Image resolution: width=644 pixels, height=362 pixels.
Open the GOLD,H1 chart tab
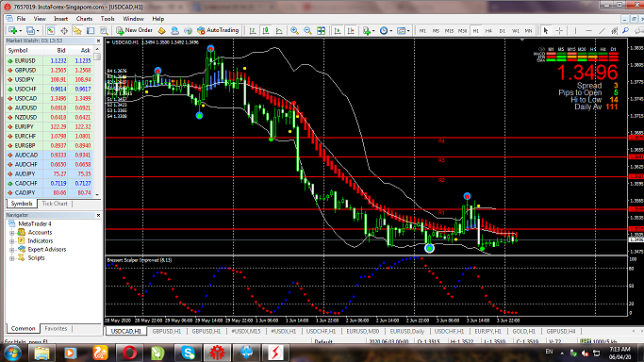click(x=523, y=331)
